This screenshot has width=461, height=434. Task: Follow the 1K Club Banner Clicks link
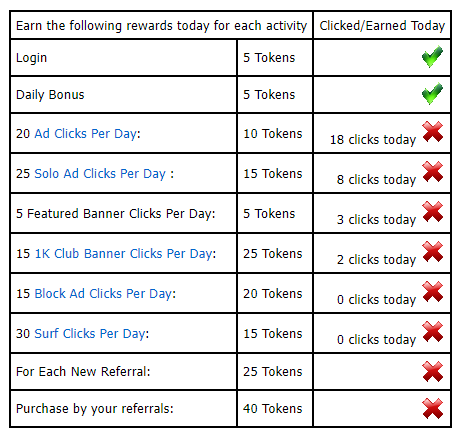coord(124,254)
